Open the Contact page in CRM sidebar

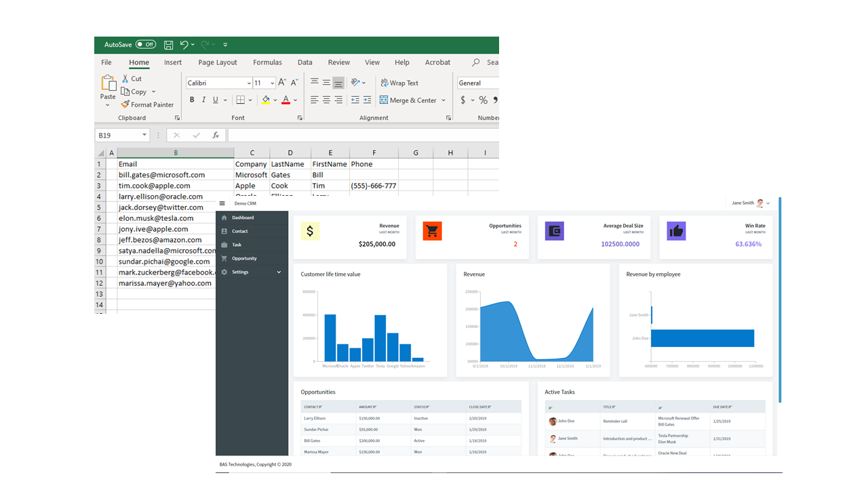[240, 231]
